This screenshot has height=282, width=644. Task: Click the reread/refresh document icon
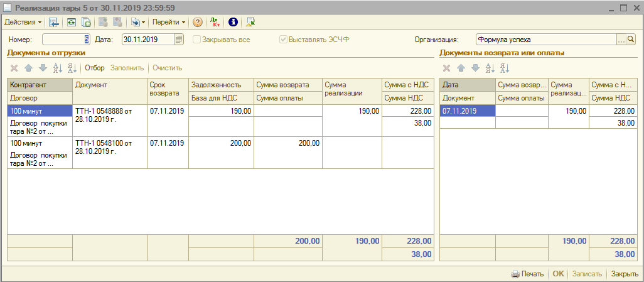72,22
